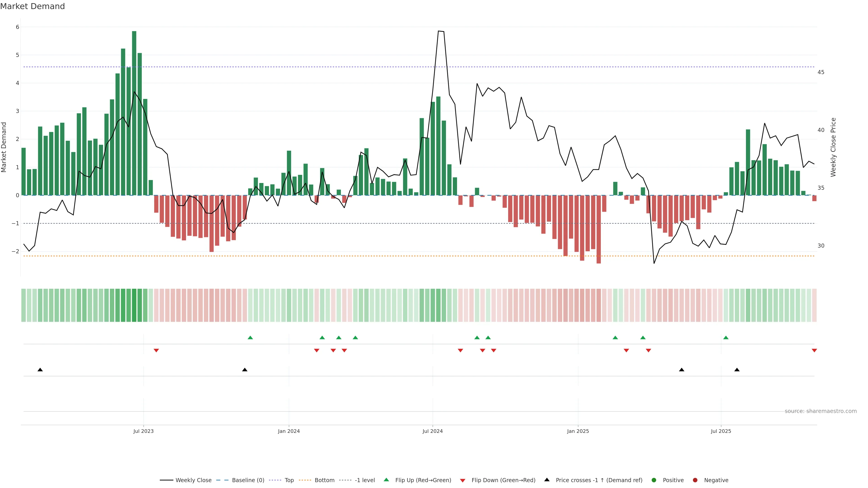Click the green flip-up marker after Jul 2025
The width and height of the screenshot is (868, 488).
(x=726, y=338)
